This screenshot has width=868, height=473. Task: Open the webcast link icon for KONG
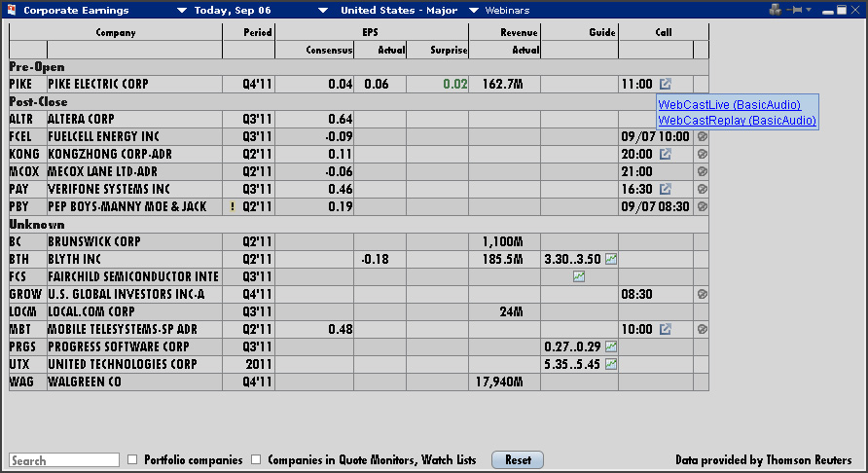[665, 154]
